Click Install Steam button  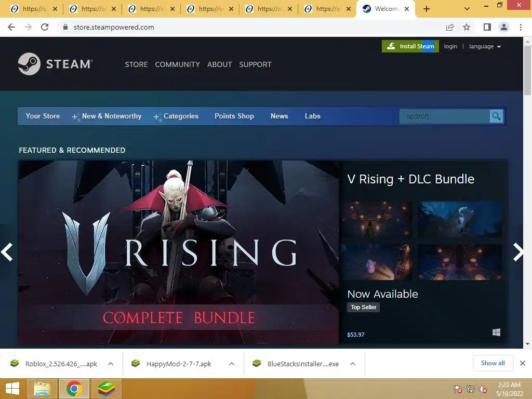[x=410, y=46]
